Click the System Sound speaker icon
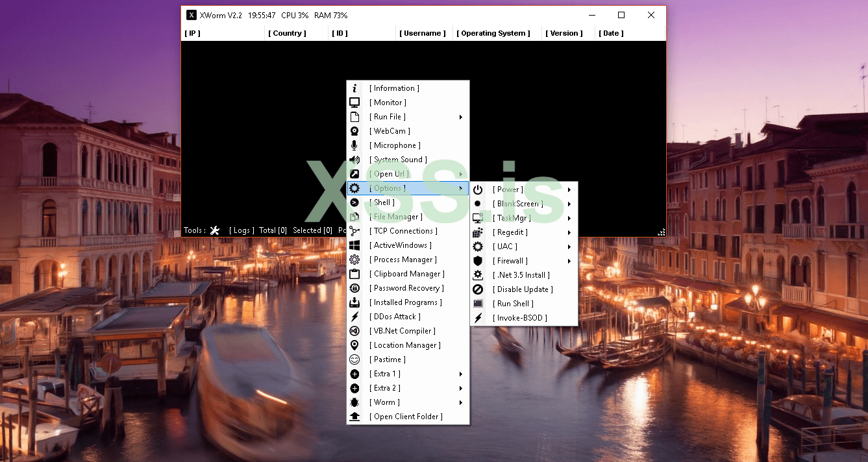This screenshot has height=462, width=868. 354,160
